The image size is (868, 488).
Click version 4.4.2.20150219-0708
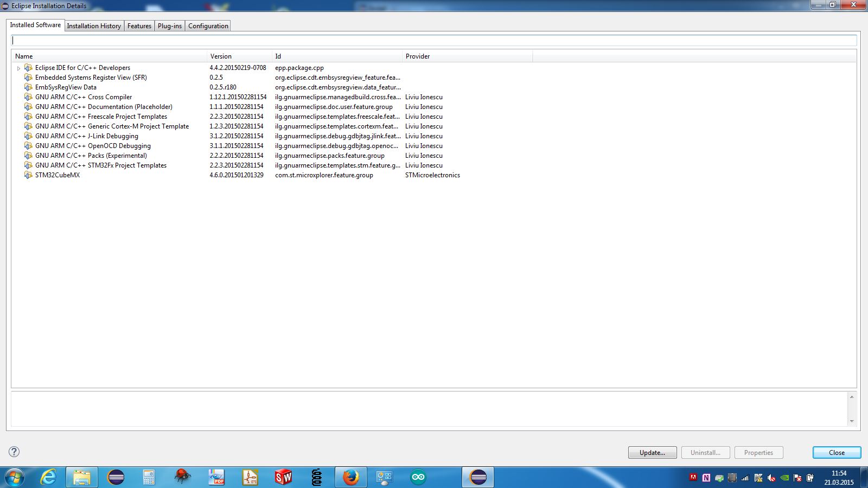point(238,68)
